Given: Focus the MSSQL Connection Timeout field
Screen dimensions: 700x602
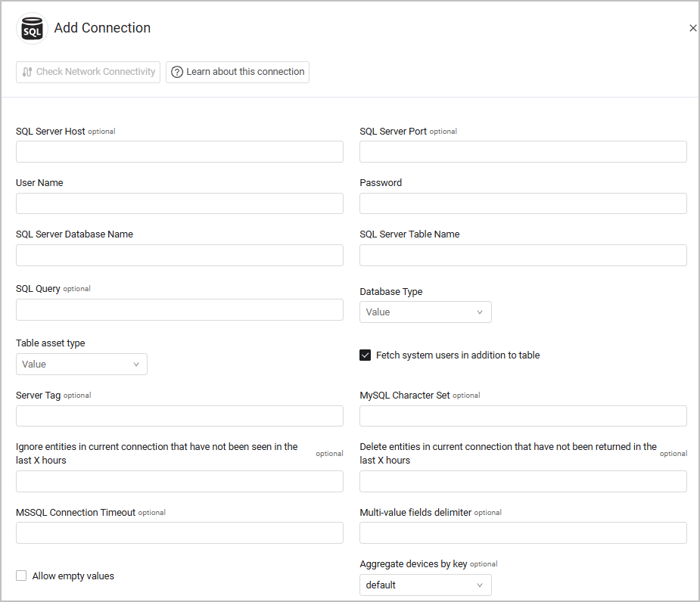Looking at the screenshot, I should coord(179,533).
